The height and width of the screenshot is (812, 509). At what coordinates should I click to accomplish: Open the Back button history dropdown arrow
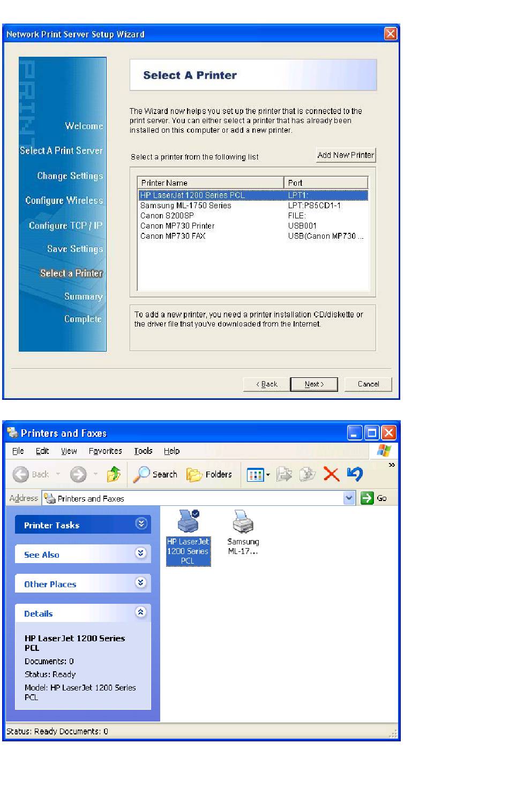(x=58, y=474)
